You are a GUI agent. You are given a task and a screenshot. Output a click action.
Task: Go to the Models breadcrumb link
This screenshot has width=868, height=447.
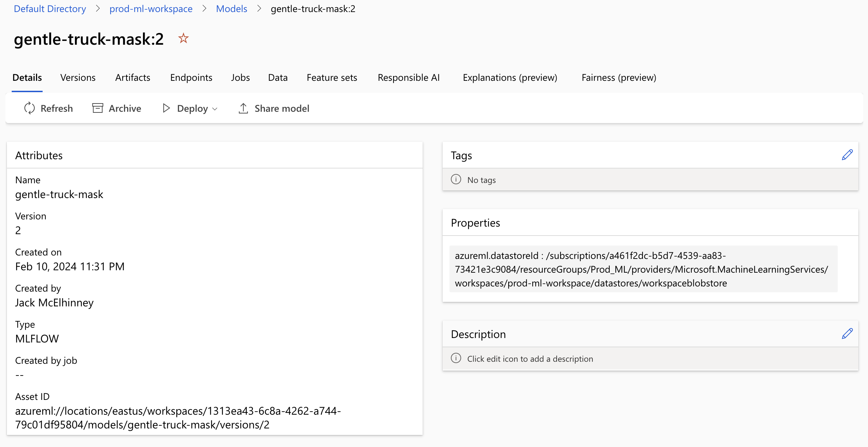pyautogui.click(x=232, y=9)
